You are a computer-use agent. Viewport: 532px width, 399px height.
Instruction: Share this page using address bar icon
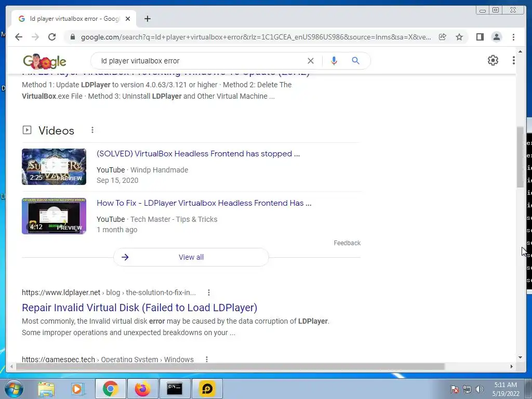pos(443,37)
